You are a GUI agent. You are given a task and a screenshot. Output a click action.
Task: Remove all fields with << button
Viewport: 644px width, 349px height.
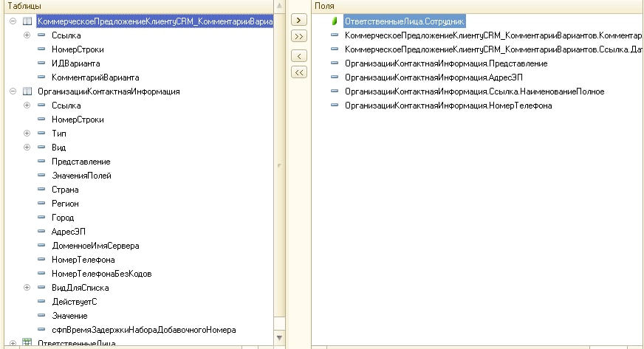[298, 72]
